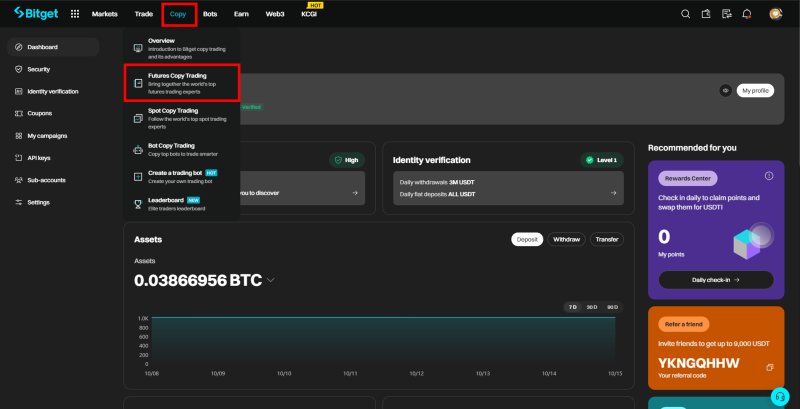
Task: Open the Identity verification details arrow
Action: coord(613,193)
